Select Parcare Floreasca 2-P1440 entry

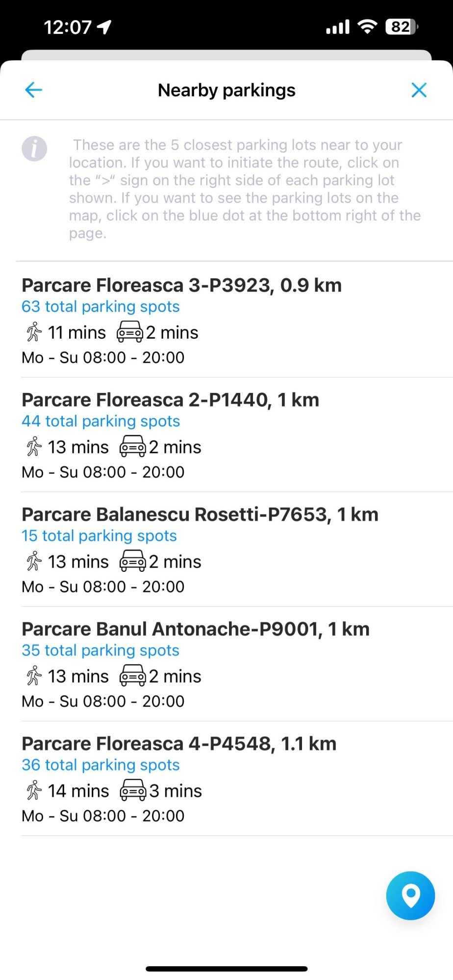tap(170, 400)
